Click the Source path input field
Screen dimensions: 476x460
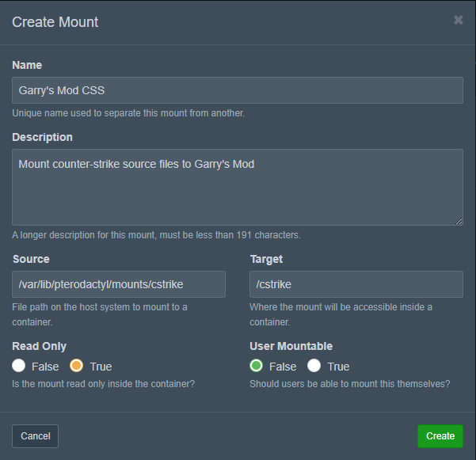(119, 284)
